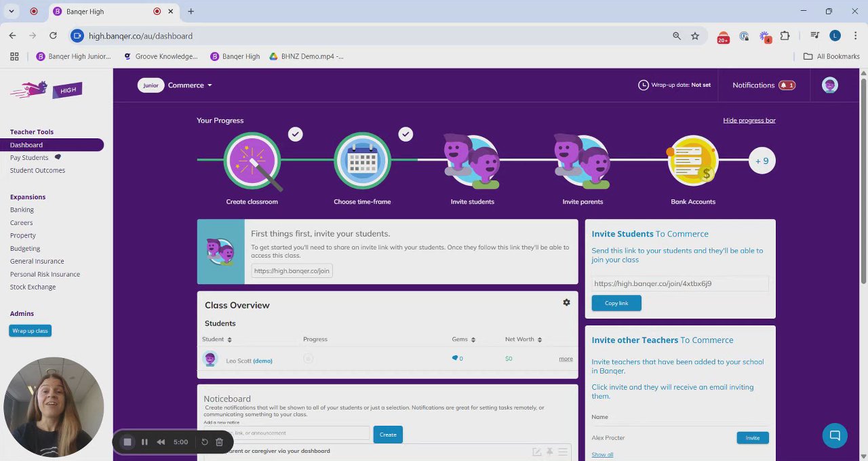The image size is (868, 461).
Task: Open the noticeboard notice menu lines
Action: pyautogui.click(x=562, y=452)
